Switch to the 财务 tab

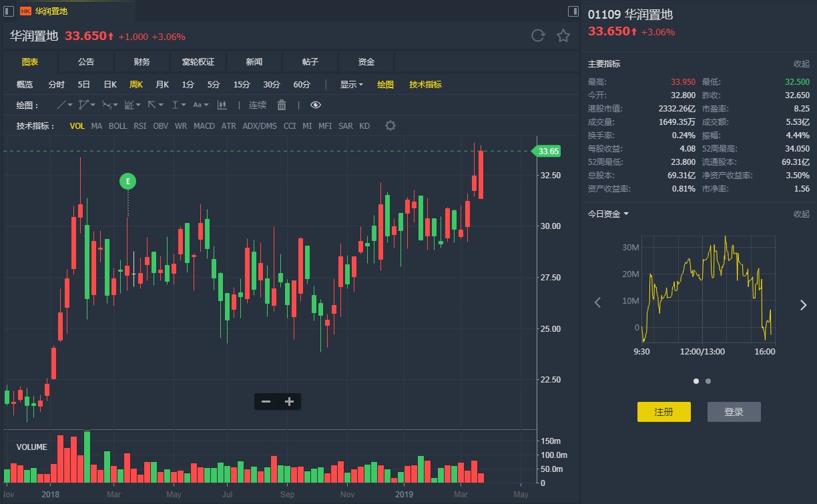click(x=142, y=62)
